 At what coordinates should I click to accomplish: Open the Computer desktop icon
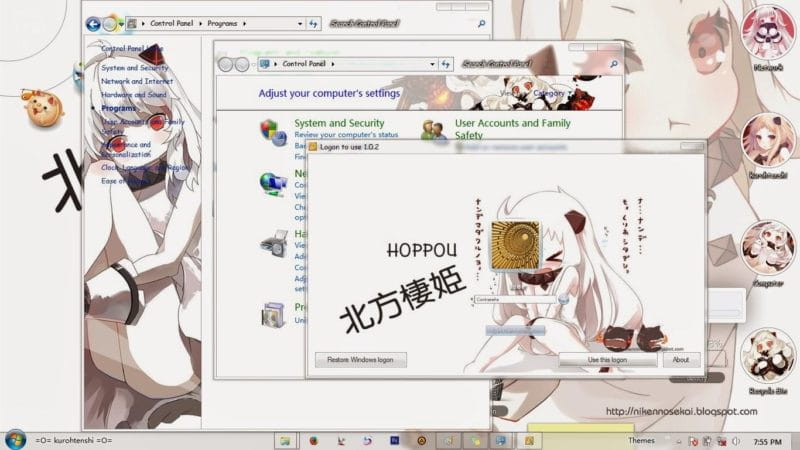pos(767,248)
